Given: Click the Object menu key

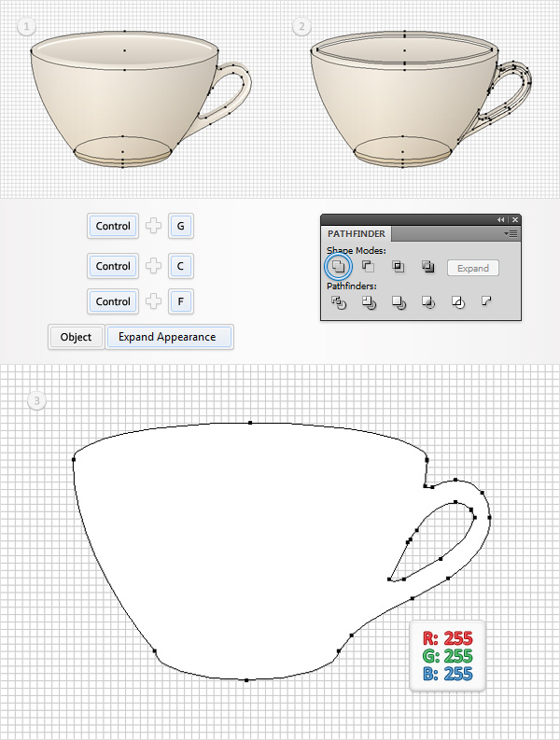Looking at the screenshot, I should (x=76, y=337).
